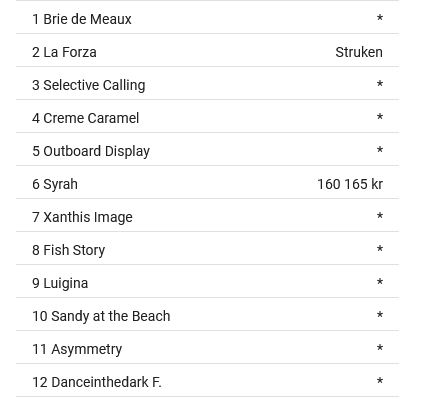Select the 3 Selective Calling row
Screen dimensions: 441x405
point(207,83)
